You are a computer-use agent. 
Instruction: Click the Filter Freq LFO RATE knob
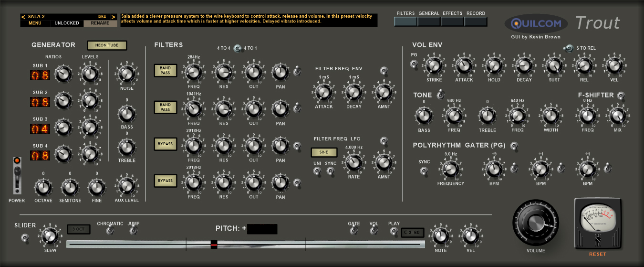[354, 163]
